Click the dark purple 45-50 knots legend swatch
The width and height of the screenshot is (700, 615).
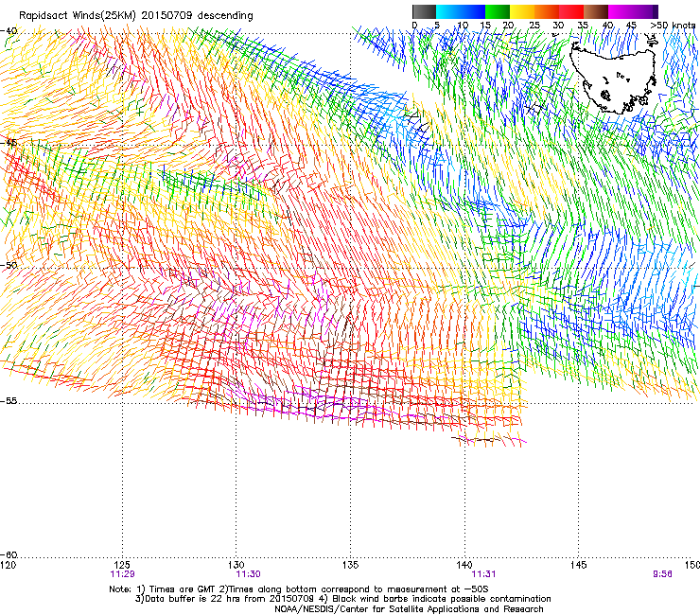(645, 11)
